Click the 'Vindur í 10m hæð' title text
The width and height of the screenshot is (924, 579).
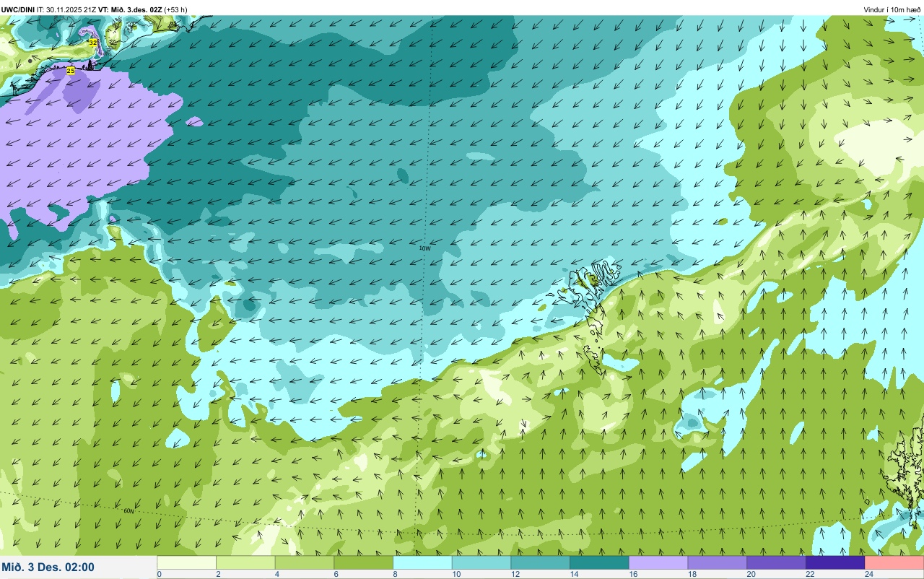click(x=892, y=9)
